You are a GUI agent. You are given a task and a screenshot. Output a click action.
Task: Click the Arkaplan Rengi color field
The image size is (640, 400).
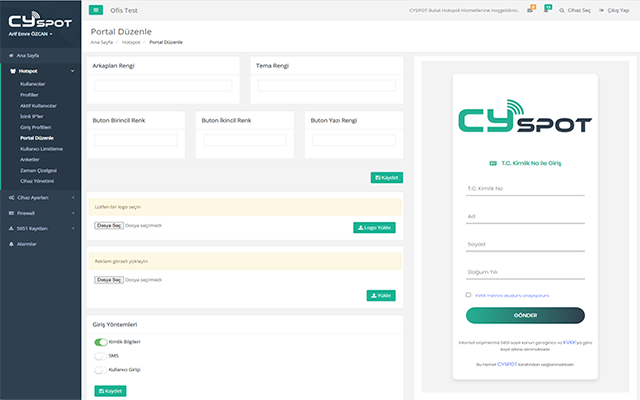[163, 86]
